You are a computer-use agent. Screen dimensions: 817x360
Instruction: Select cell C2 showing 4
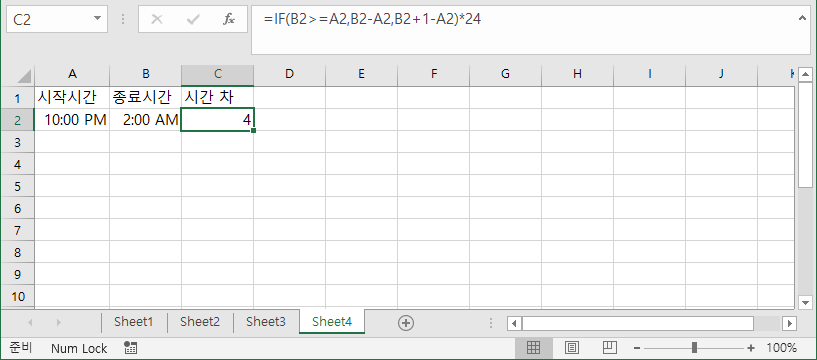coord(218,120)
